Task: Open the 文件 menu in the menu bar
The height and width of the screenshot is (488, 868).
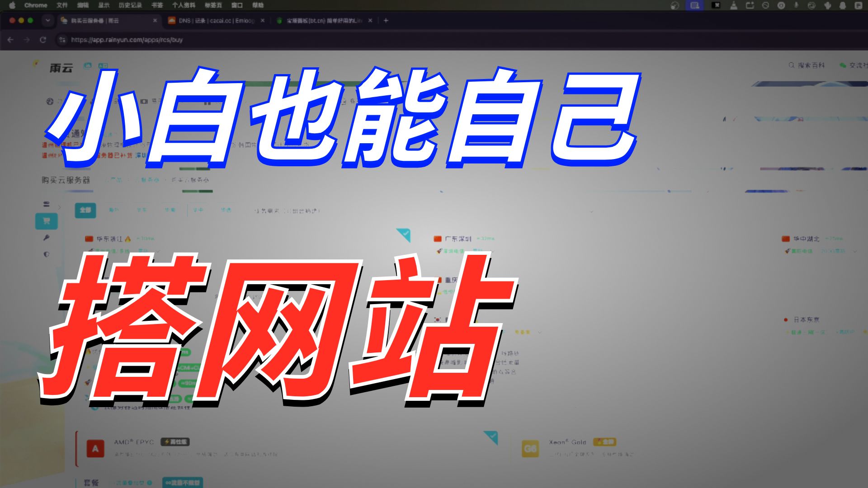Action: (62, 5)
